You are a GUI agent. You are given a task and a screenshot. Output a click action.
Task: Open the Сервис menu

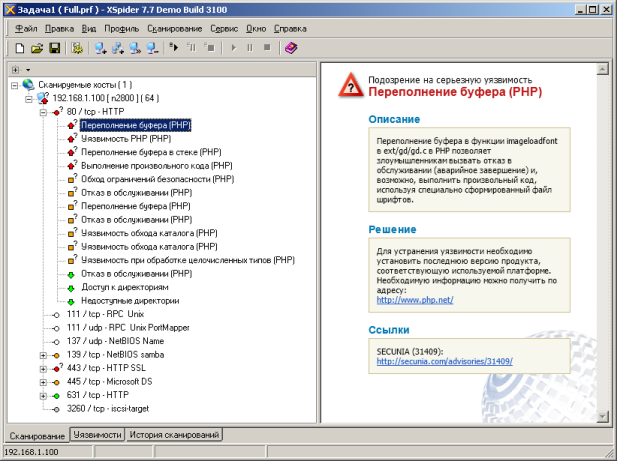(224, 29)
